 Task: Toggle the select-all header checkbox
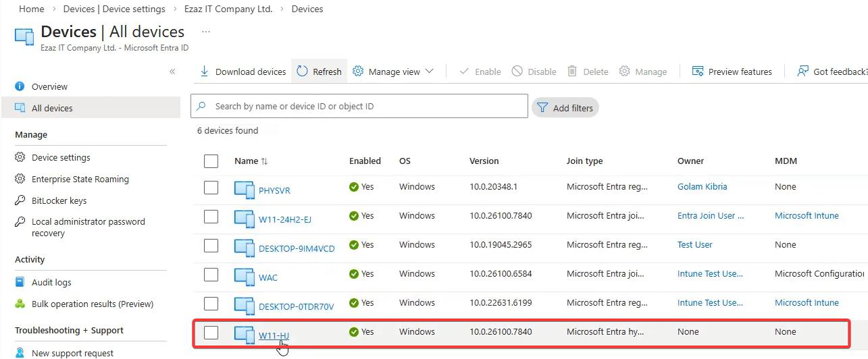coord(211,161)
